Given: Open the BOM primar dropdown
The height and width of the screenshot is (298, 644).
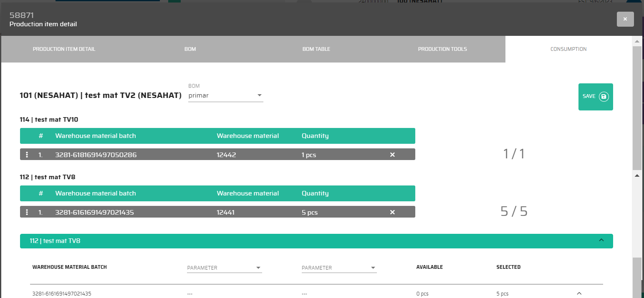Looking at the screenshot, I should coord(225,95).
